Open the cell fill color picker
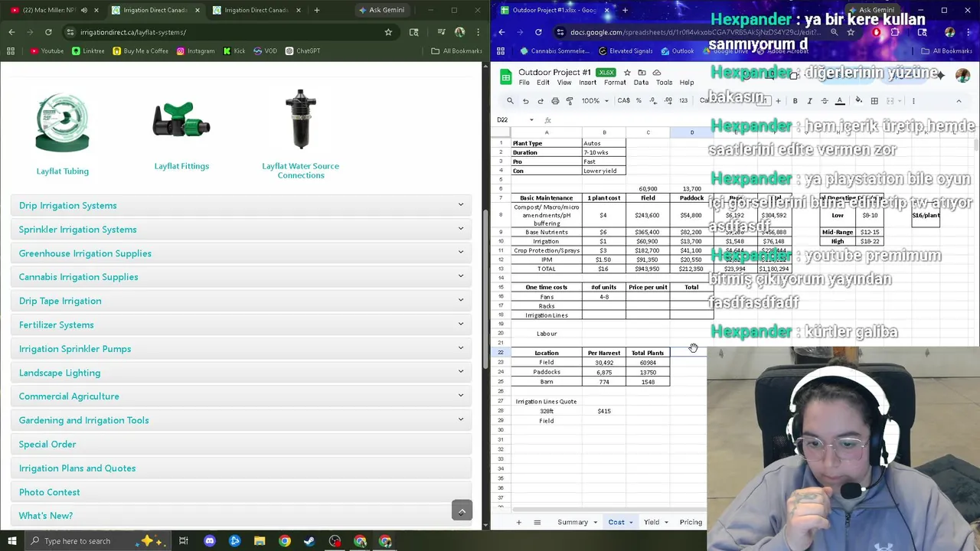980x551 pixels. point(858,101)
